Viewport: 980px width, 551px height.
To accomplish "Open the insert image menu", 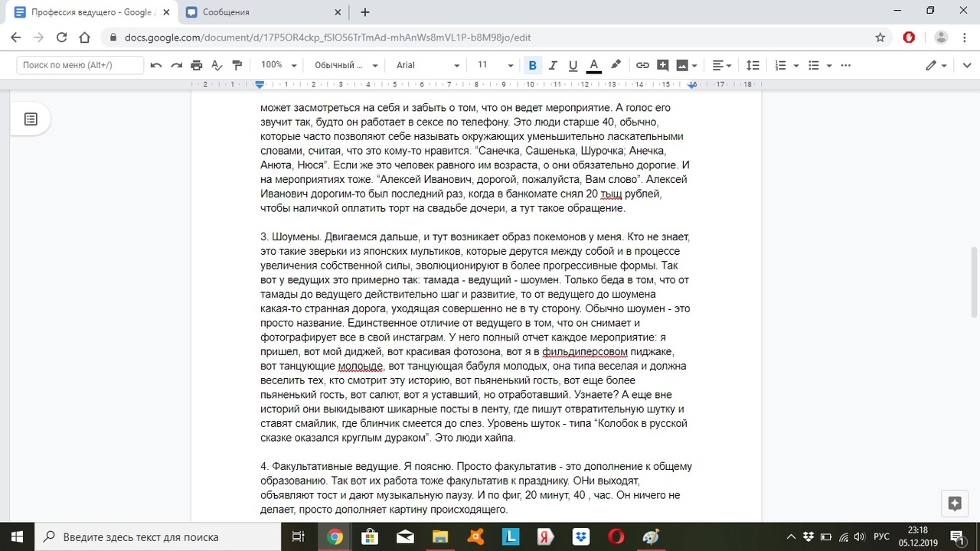I will [x=688, y=65].
